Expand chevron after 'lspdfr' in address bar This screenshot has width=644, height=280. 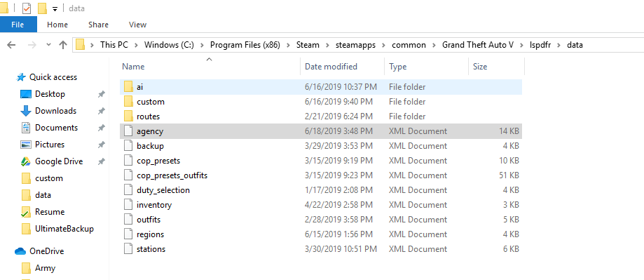559,45
